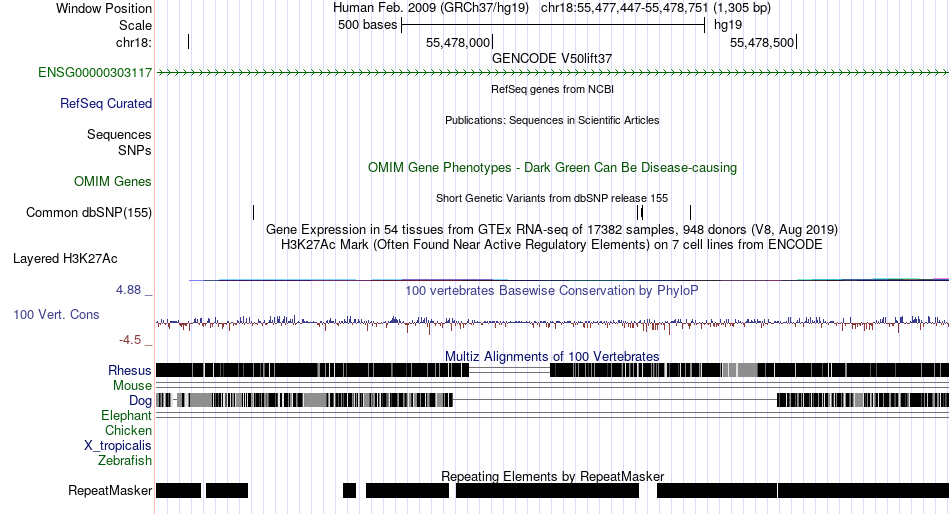Viewport: 950px width, 514px height.
Task: Open Publications: Sequences in Scientific Articles title
Action: (552, 121)
